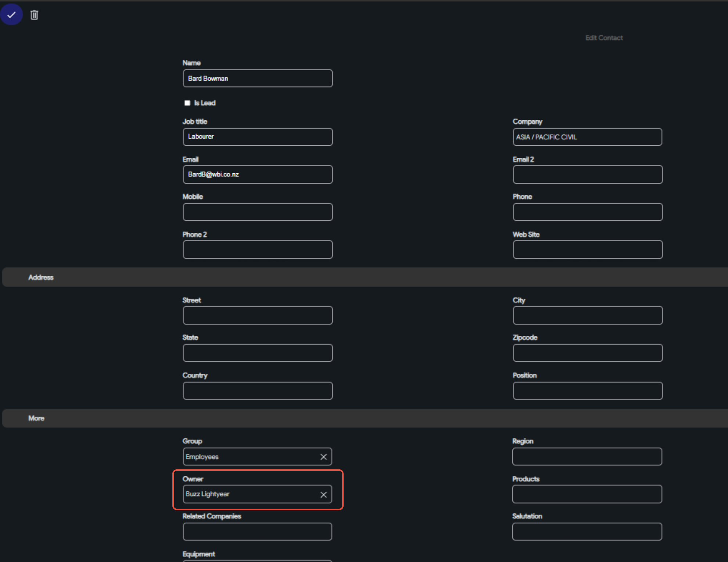Focus the Mobile input field
Screen dimensions: 728x562
pyautogui.click(x=257, y=212)
